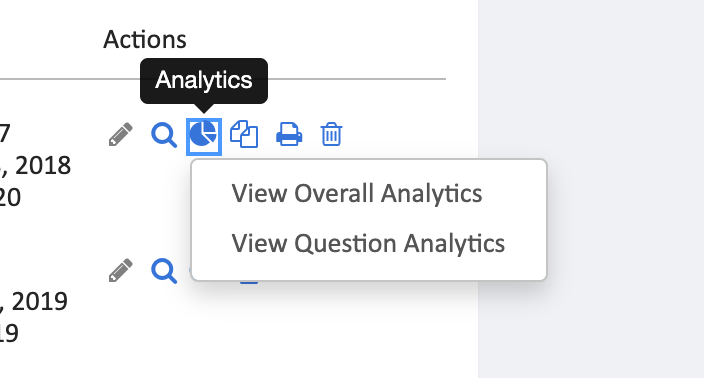704x378 pixels.
Task: Click the duplicate copy icon in first row
Action: pyautogui.click(x=244, y=134)
